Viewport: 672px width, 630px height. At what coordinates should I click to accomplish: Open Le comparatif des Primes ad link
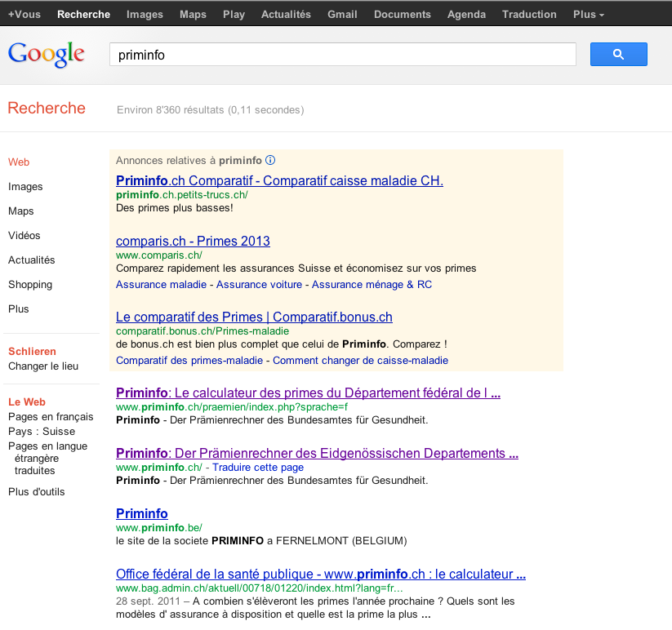point(254,317)
